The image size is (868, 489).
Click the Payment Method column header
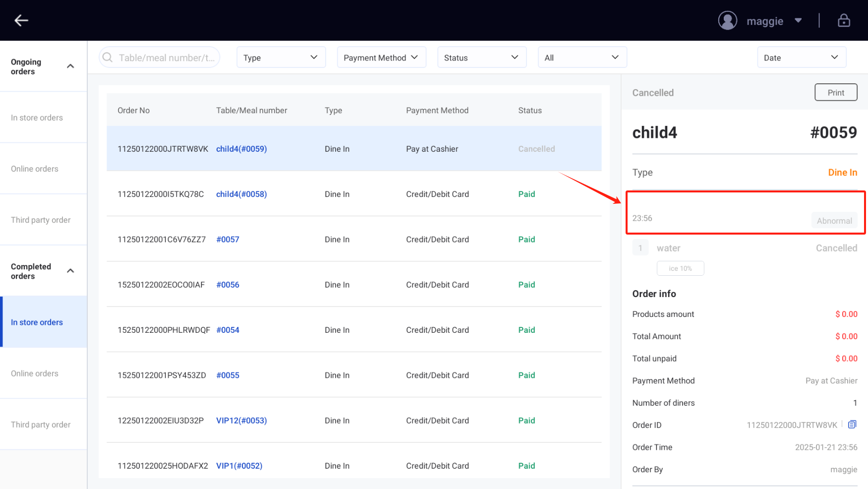point(437,110)
